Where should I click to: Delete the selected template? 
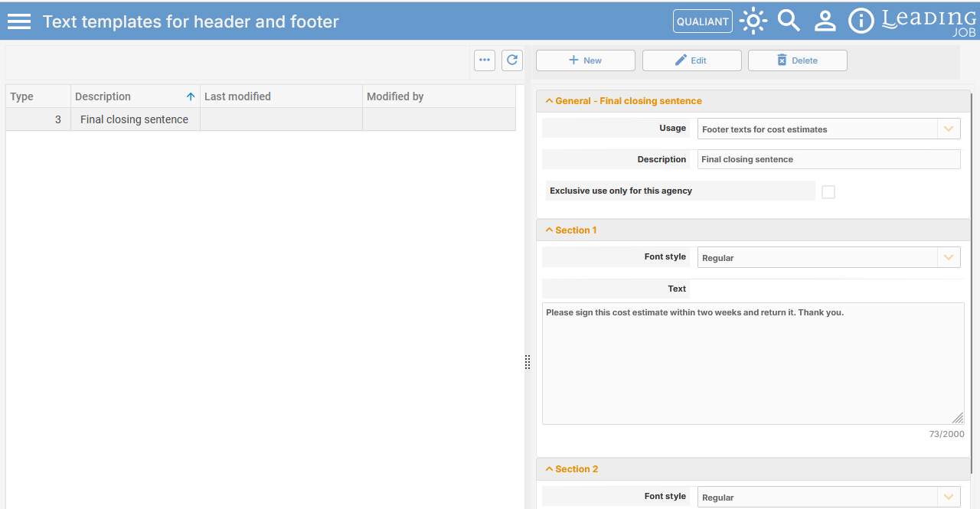click(x=798, y=60)
